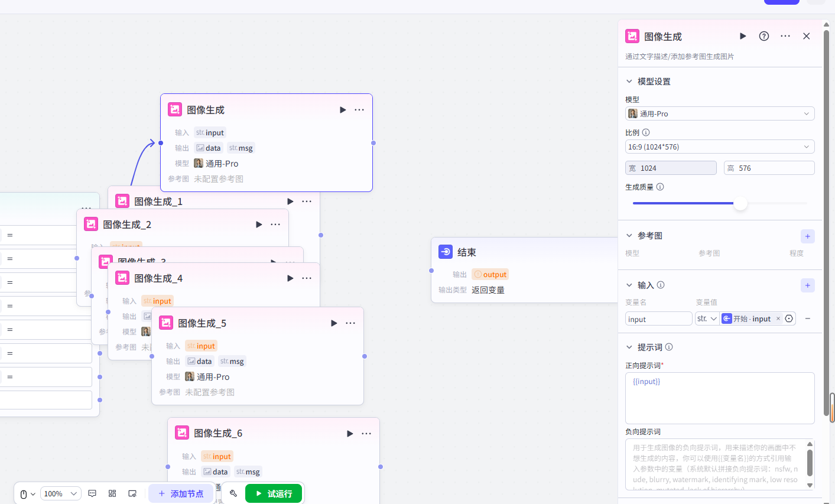Run the 图像生成_6 node

coord(350,434)
